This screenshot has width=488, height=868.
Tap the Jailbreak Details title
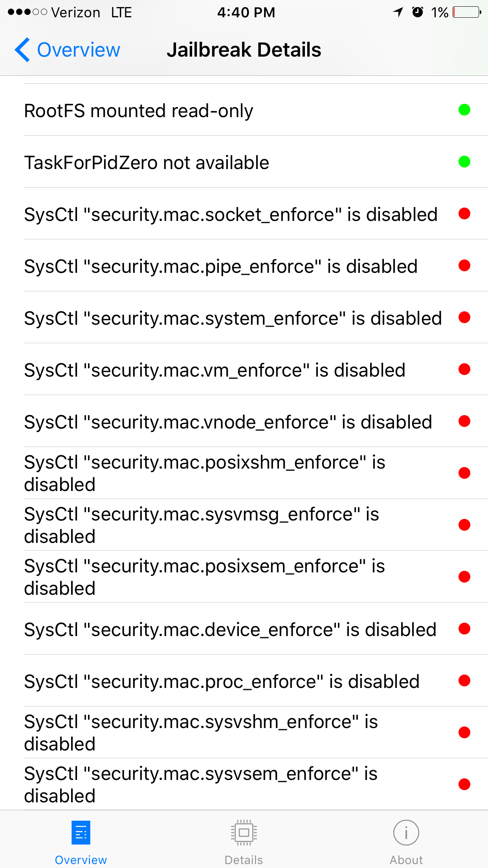pos(244,50)
